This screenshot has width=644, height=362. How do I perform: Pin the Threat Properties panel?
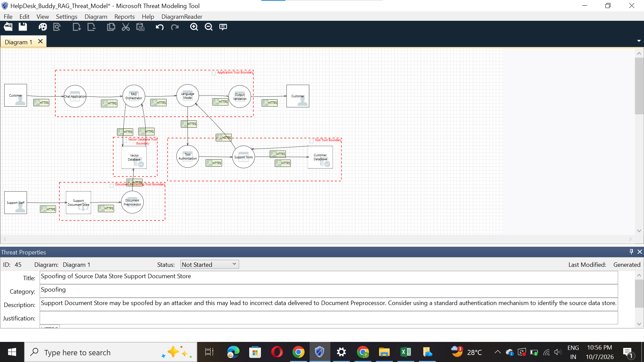pyautogui.click(x=631, y=252)
